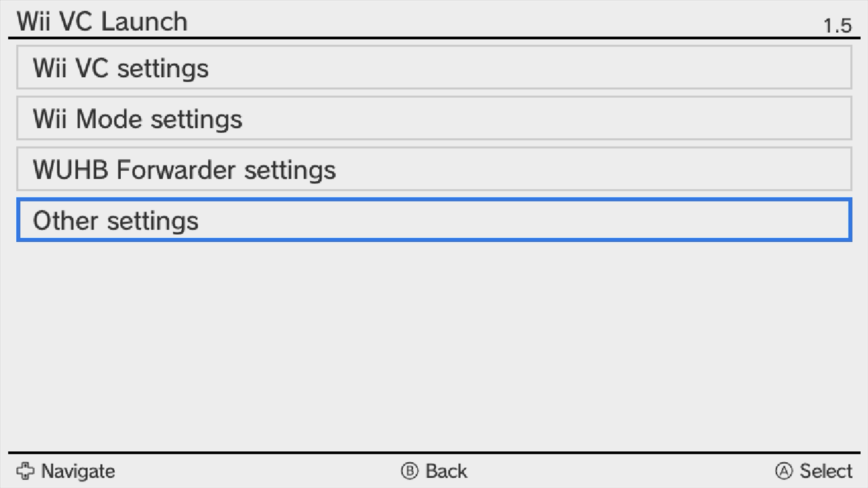Open the Wii Mode settings entry

click(x=434, y=118)
